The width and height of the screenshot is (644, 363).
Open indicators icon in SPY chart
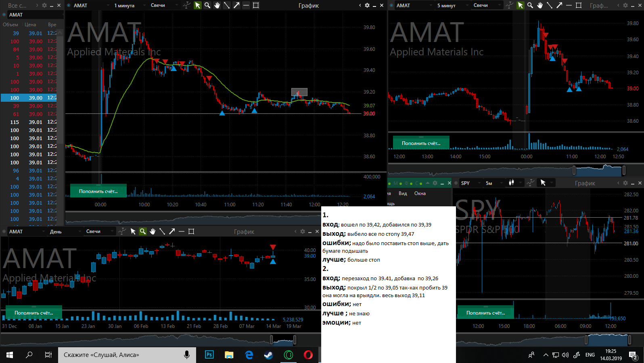[x=531, y=183]
